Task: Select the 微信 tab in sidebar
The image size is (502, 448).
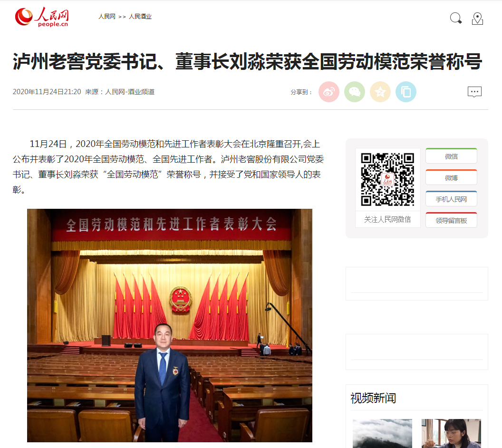Action: pyautogui.click(x=451, y=156)
